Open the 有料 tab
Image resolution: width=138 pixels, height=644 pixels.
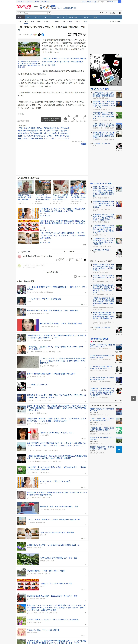(x=95, y=17)
